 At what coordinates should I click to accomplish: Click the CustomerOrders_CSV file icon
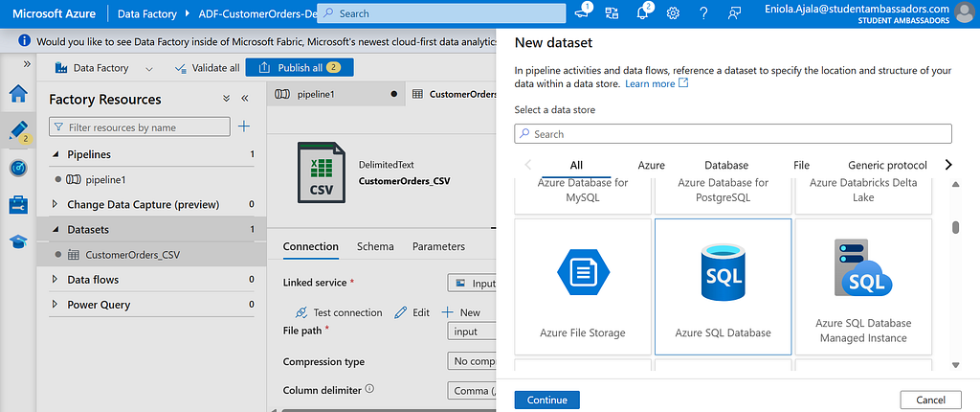pos(321,172)
